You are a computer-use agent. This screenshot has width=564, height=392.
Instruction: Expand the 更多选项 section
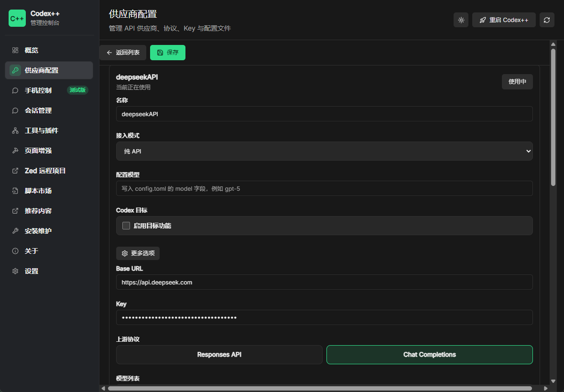pyautogui.click(x=138, y=253)
